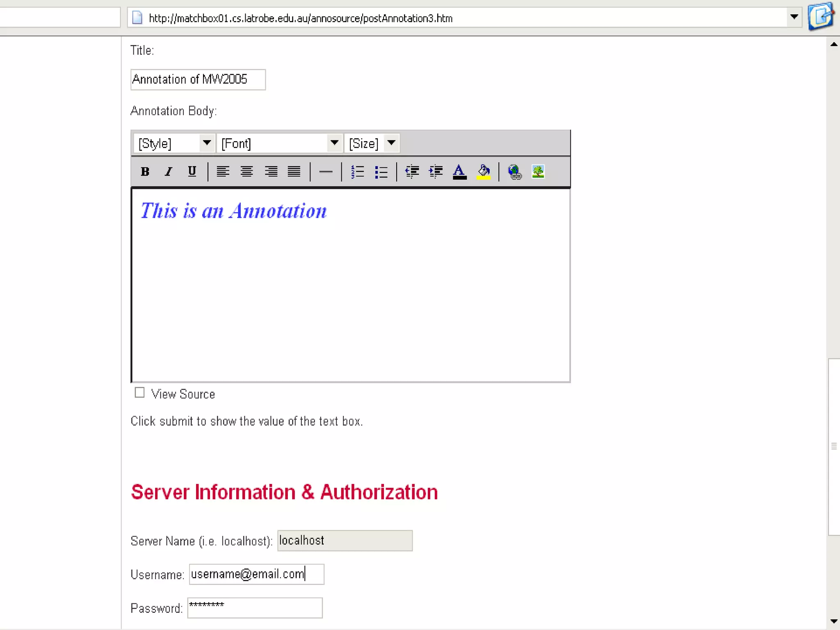Enable the View Source checkbox

click(x=139, y=393)
